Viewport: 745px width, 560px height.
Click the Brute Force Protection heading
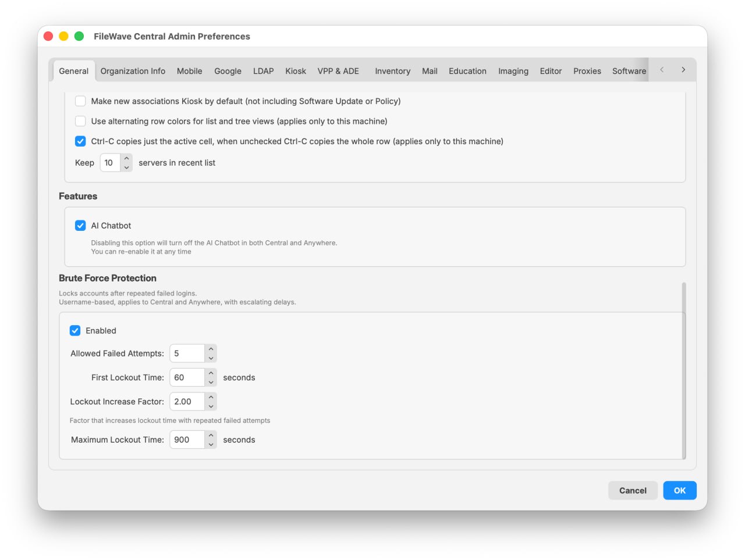(108, 278)
